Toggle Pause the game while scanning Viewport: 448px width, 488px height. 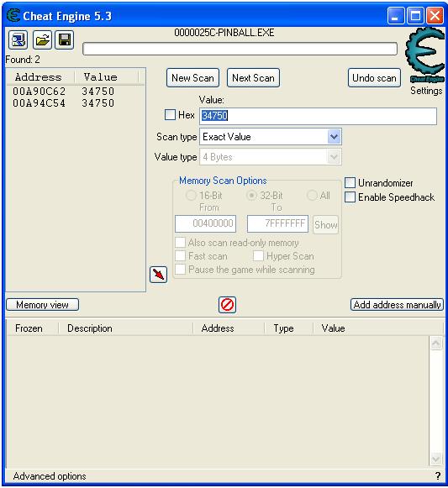(180, 270)
